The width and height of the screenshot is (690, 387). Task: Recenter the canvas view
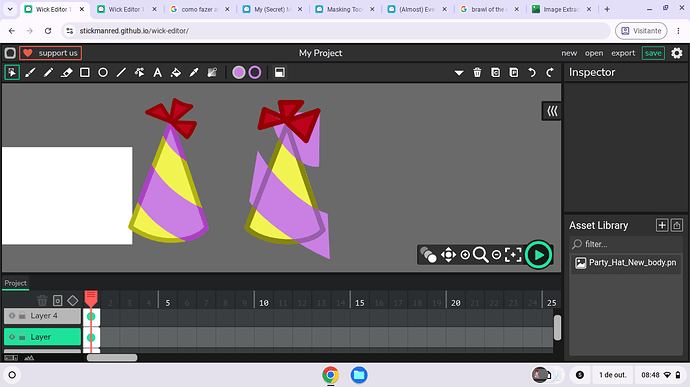(513, 254)
